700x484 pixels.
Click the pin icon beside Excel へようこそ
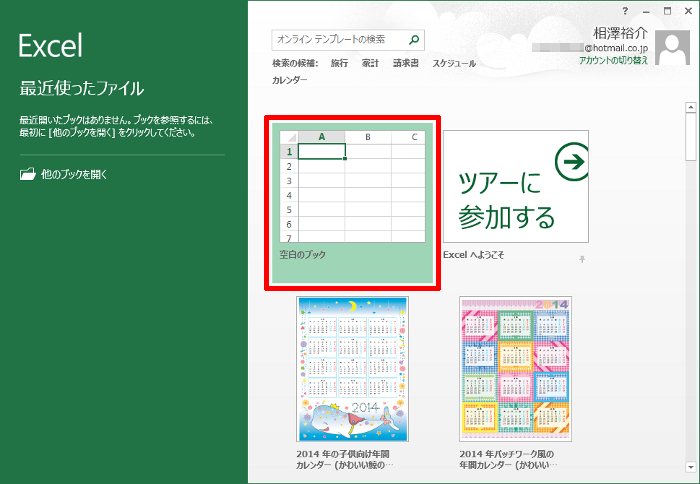point(582,259)
